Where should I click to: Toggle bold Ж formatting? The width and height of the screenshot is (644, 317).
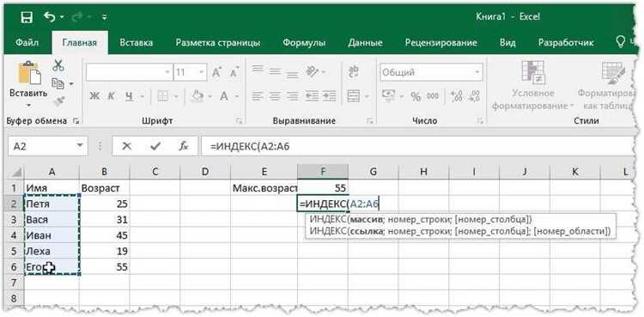94,96
